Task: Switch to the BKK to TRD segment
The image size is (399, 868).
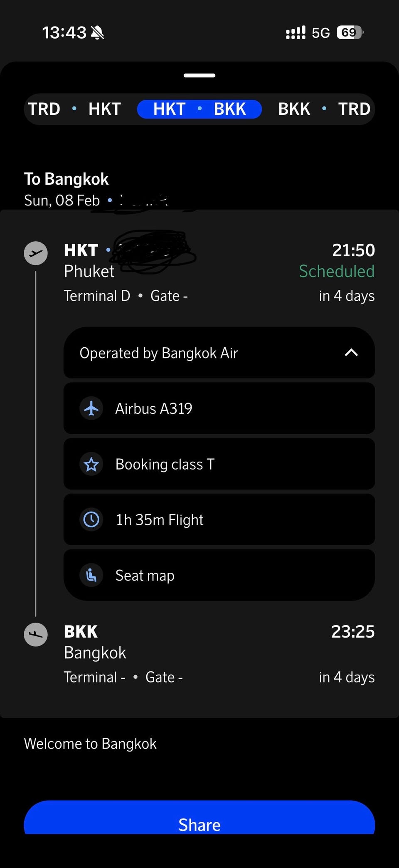Action: point(324,109)
